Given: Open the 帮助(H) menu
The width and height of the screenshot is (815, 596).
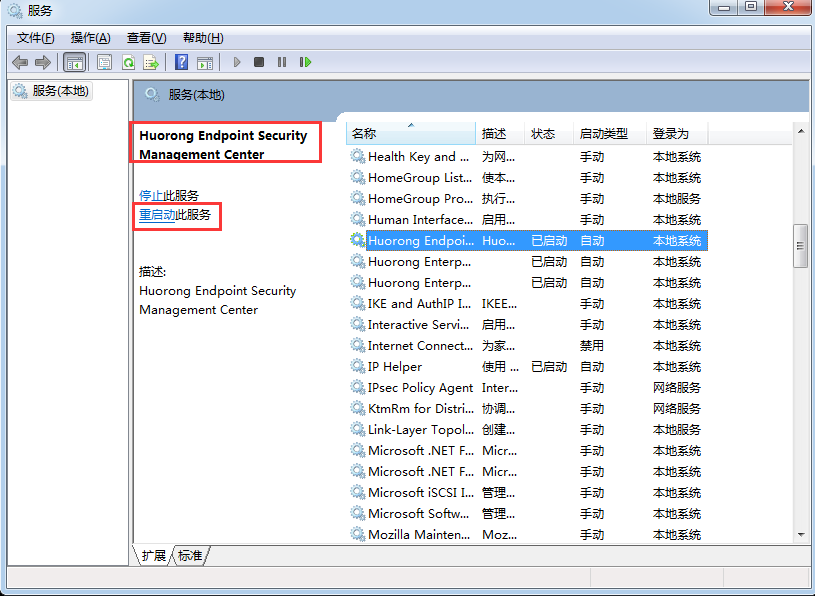Looking at the screenshot, I should tap(203, 38).
